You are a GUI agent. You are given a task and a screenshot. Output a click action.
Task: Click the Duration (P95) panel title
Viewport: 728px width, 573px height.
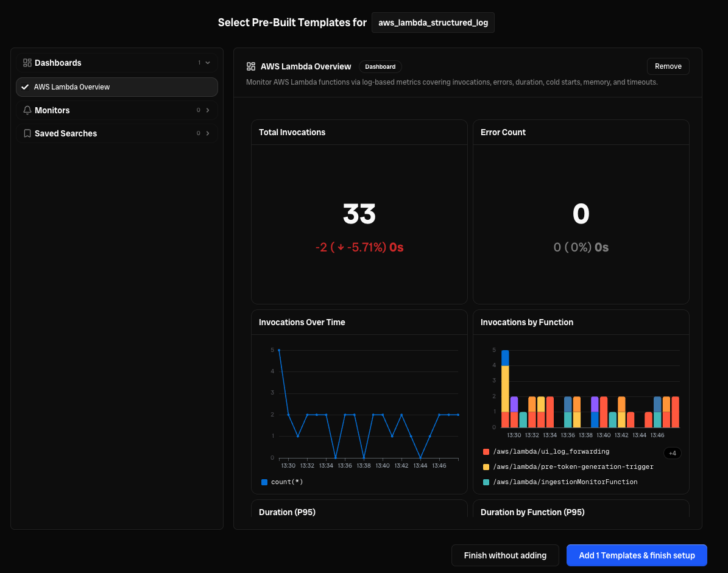point(287,512)
